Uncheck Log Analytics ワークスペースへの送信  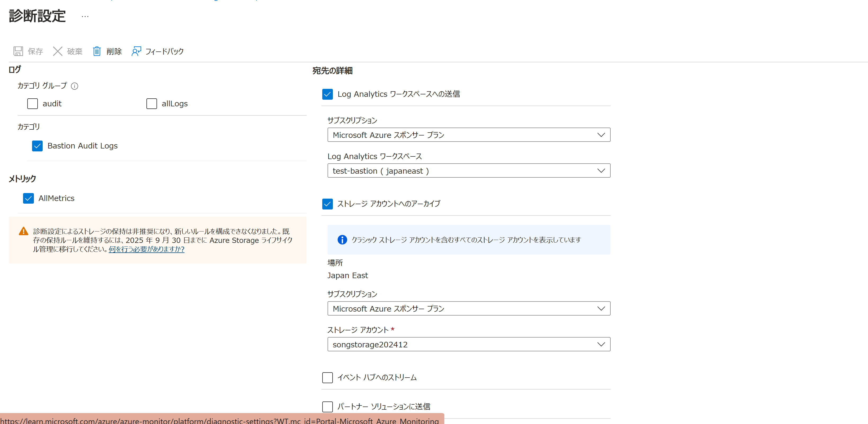[327, 94]
